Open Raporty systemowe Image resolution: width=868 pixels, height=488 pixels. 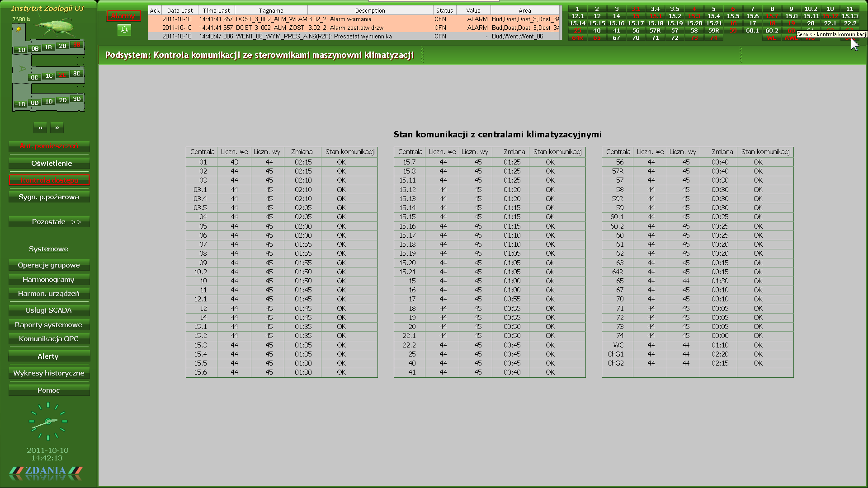(x=49, y=325)
